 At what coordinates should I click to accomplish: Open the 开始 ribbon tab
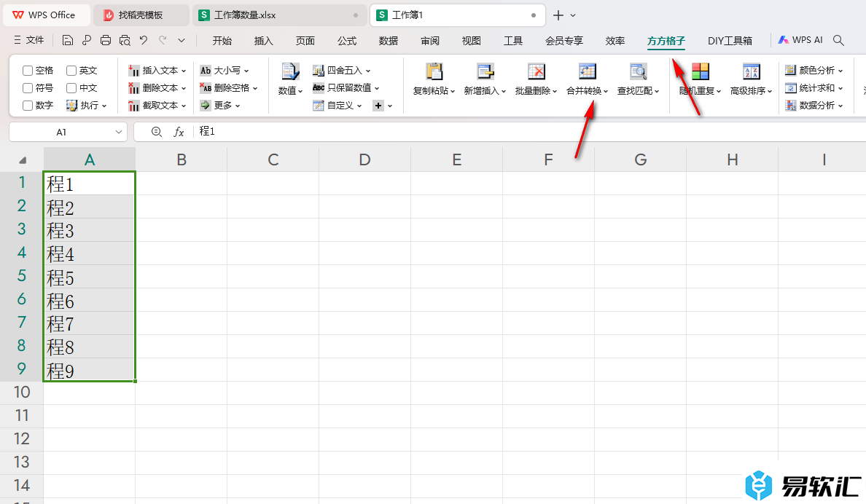point(222,41)
